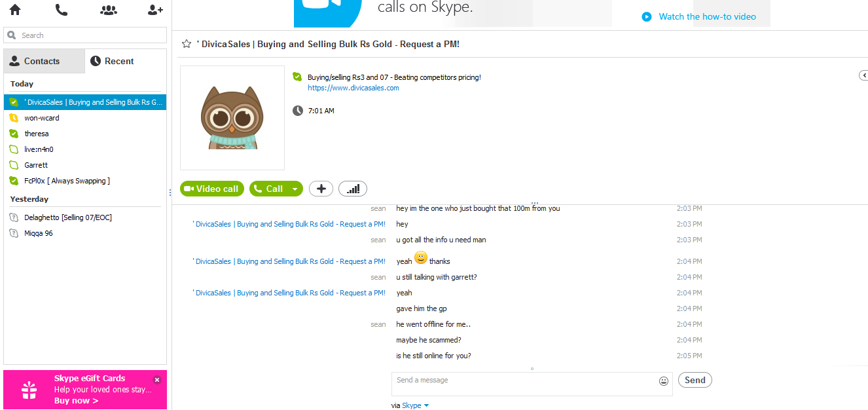Open the Miqqa 96 conversation
868x410 pixels.
pyautogui.click(x=85, y=233)
